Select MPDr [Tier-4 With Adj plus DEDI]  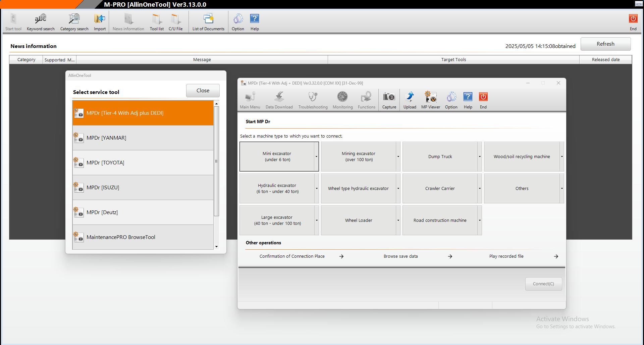(143, 113)
